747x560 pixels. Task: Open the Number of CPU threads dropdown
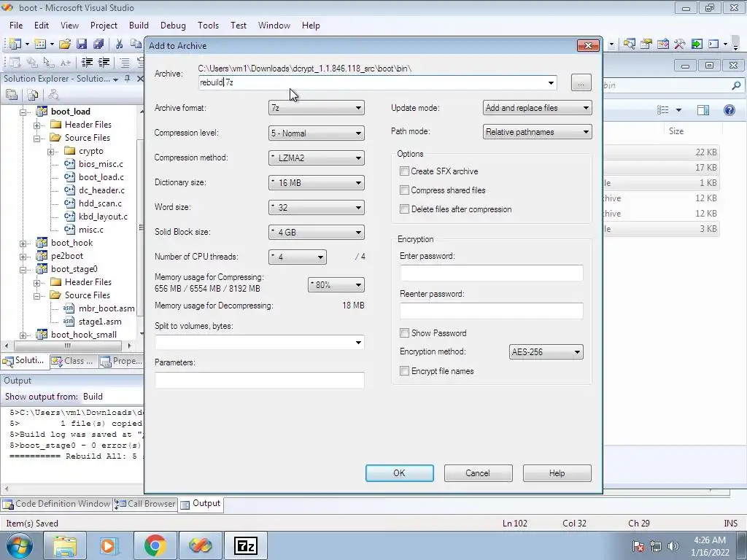pyautogui.click(x=298, y=257)
